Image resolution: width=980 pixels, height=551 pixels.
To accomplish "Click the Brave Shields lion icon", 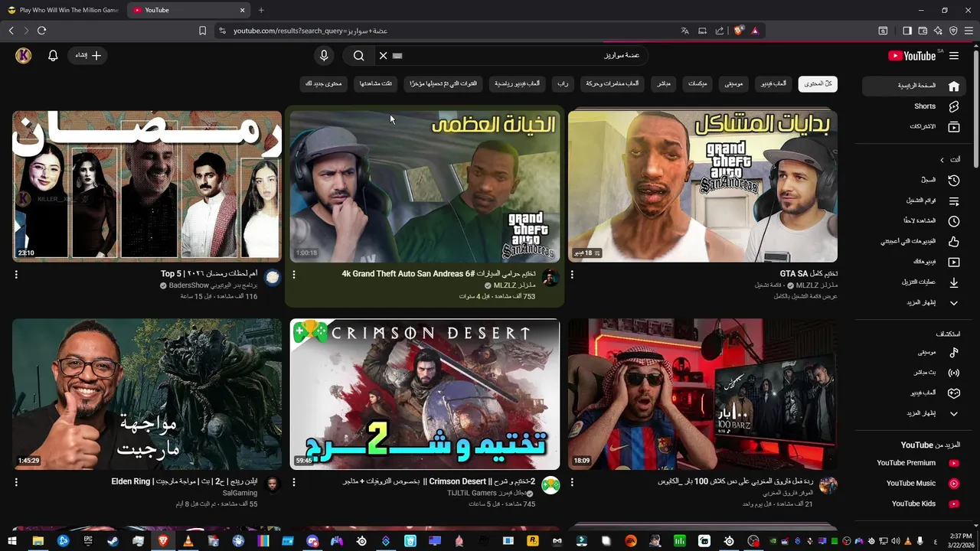I will 739,31.
